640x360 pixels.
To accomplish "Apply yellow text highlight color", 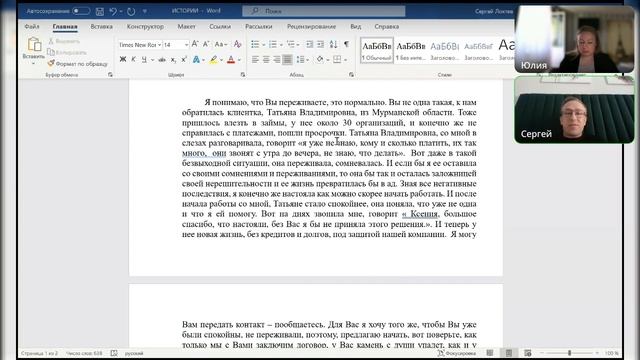I will tap(213, 60).
